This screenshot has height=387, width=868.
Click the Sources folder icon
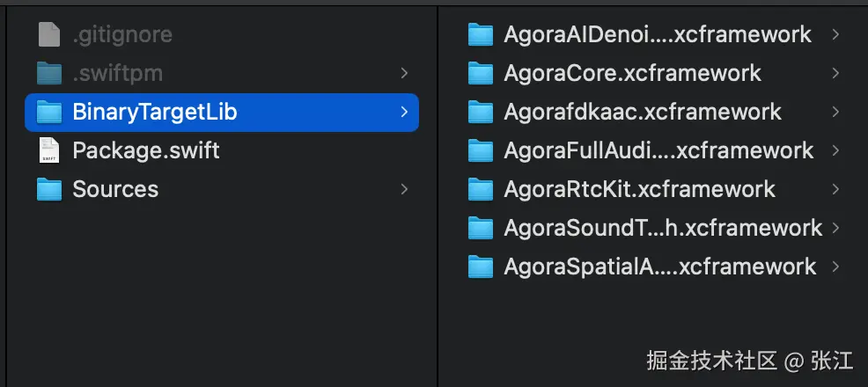click(x=49, y=189)
